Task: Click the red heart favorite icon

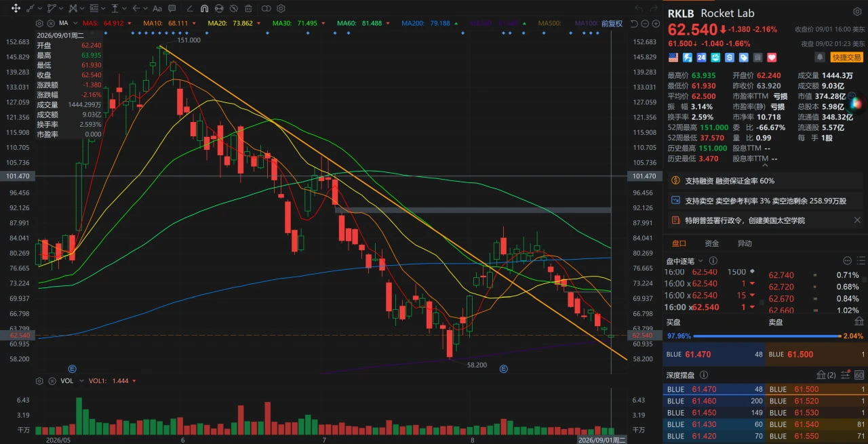Action: click(x=772, y=58)
